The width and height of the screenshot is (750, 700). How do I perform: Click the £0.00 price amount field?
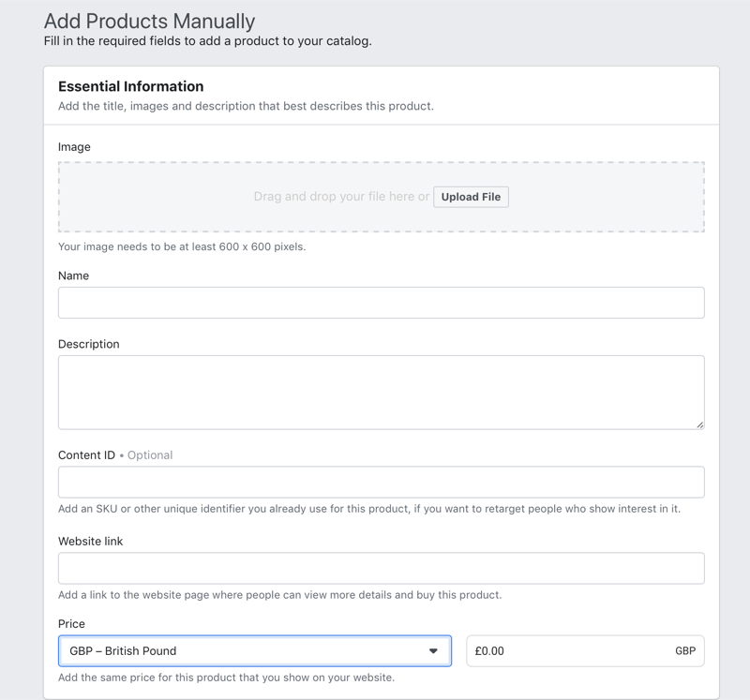pyautogui.click(x=562, y=651)
